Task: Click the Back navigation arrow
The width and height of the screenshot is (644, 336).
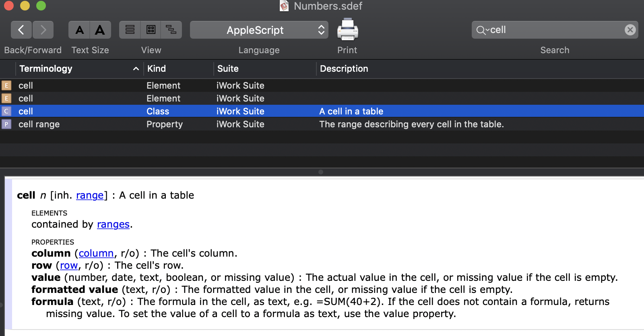Action: [21, 30]
